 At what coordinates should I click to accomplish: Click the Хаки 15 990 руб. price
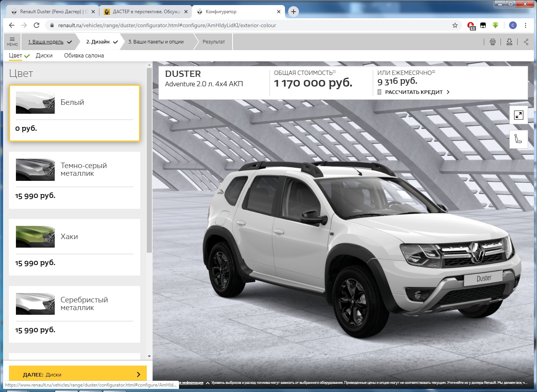35,263
